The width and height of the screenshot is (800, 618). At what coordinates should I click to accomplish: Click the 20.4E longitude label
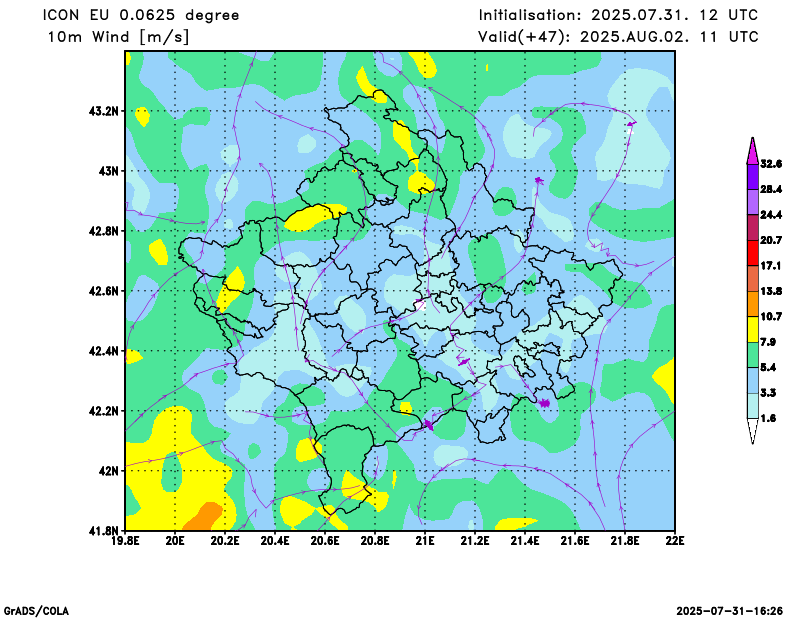tap(276, 541)
